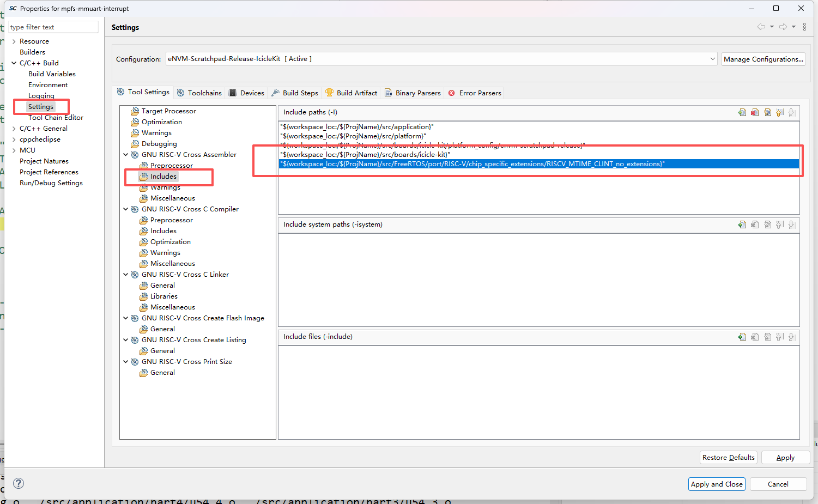The height and width of the screenshot is (504, 818).
Task: Select General under GNU RISC-V Cross Create Flash Image
Action: click(x=162, y=329)
